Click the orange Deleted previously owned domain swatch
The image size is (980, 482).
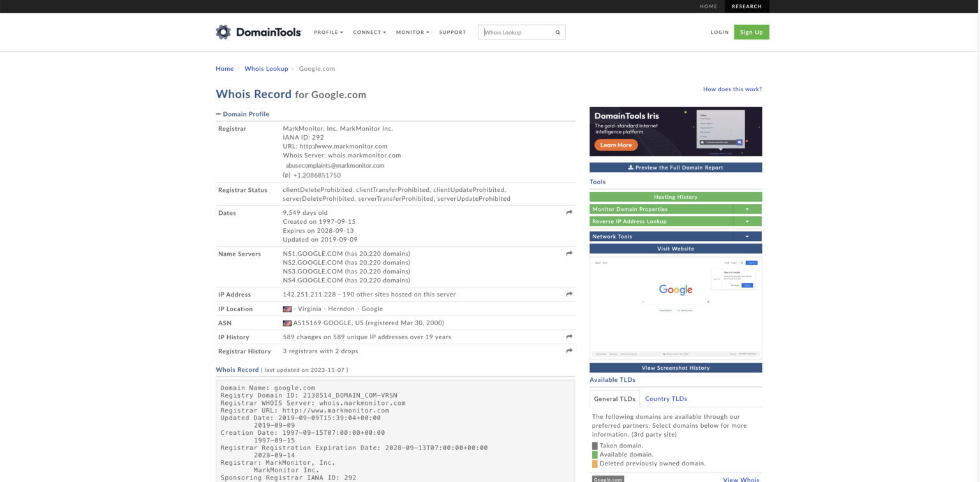(595, 464)
